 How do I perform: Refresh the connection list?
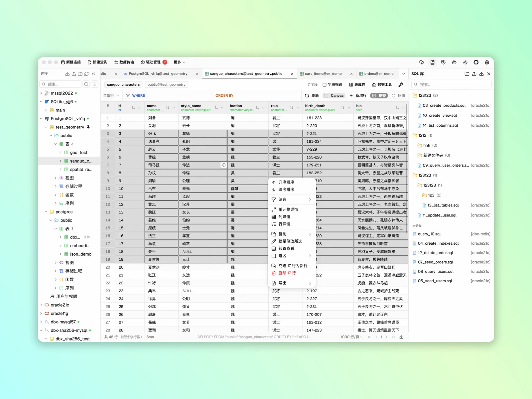tap(86, 74)
